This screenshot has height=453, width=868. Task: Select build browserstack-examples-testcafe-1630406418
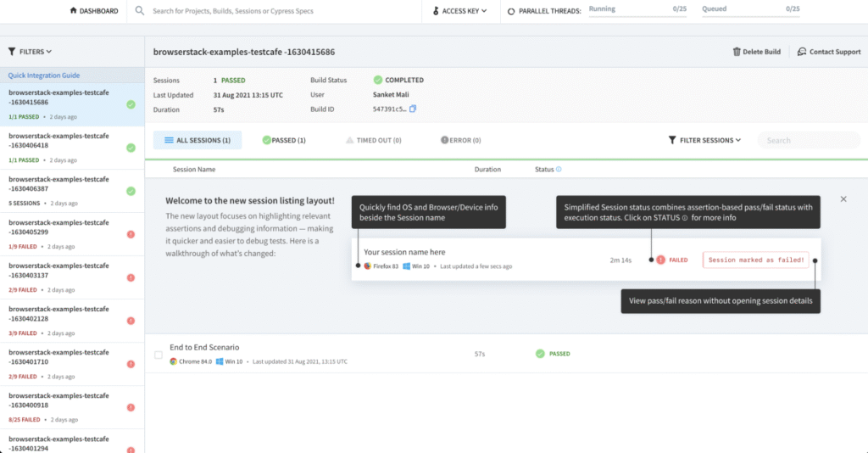click(72, 148)
